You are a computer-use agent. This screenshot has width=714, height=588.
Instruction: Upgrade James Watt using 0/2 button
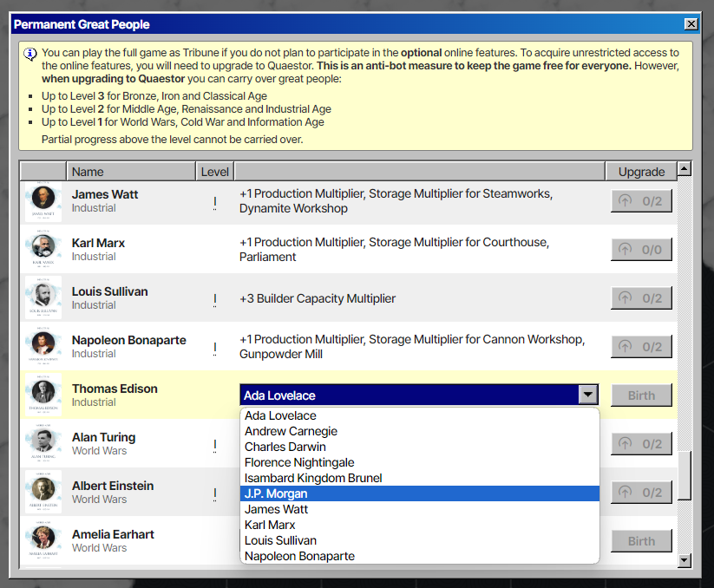point(641,201)
